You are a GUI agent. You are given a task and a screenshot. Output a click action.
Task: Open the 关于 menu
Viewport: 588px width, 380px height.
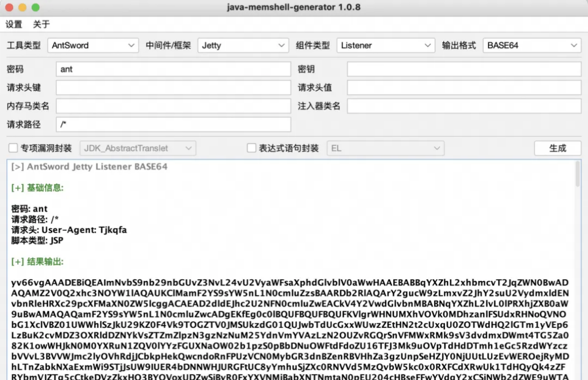41,24
